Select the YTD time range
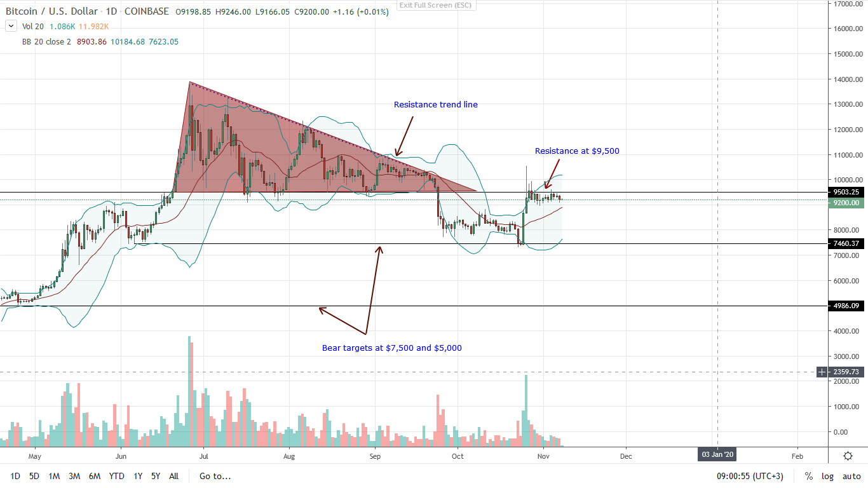Image resolution: width=868 pixels, height=488 pixels. click(x=117, y=476)
